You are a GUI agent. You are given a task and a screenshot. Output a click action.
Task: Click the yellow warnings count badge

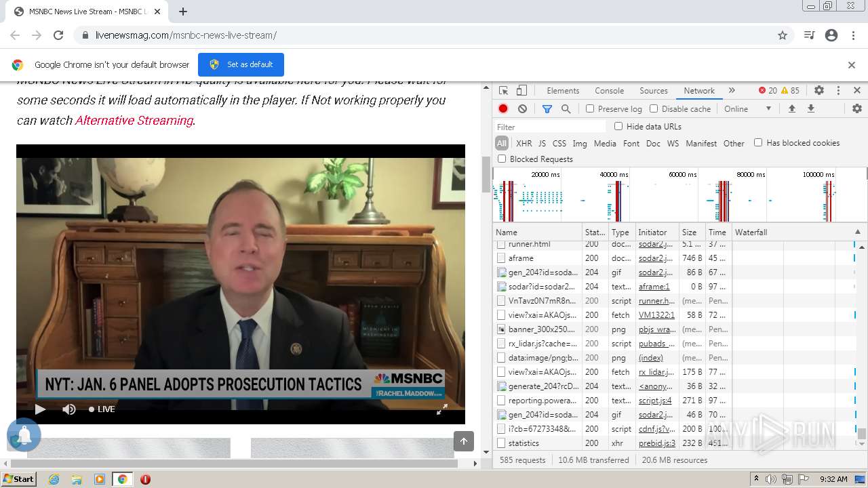click(790, 90)
